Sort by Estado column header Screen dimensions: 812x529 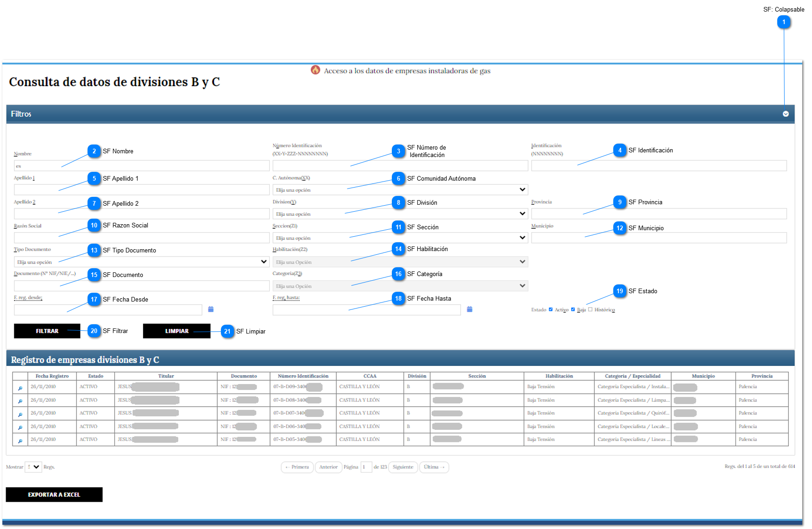pyautogui.click(x=95, y=376)
